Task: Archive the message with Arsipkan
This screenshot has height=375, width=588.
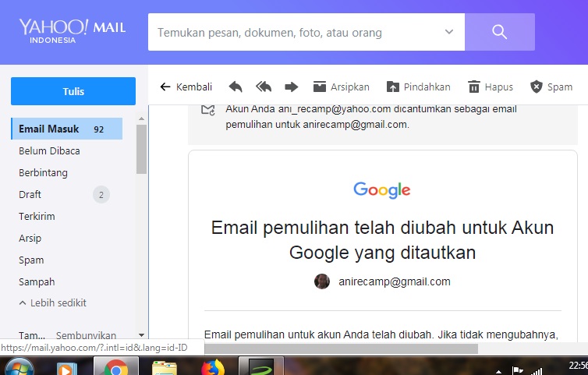Action: [342, 87]
